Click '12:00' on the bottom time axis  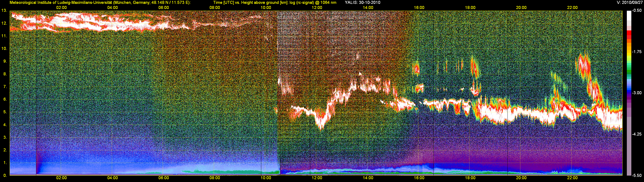tap(317, 178)
